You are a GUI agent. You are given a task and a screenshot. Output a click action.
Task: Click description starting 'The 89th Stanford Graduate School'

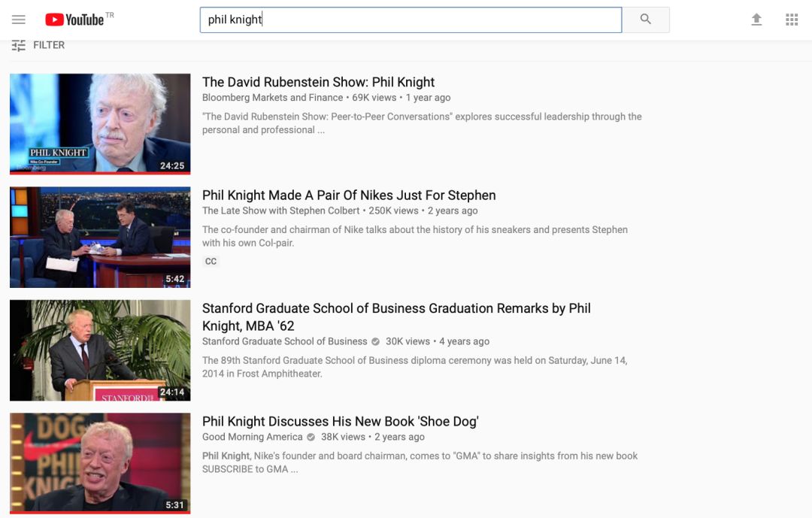415,367
